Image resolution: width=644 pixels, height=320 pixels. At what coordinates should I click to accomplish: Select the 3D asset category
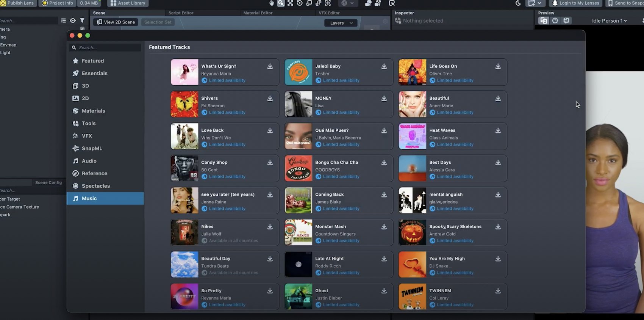coord(105,86)
